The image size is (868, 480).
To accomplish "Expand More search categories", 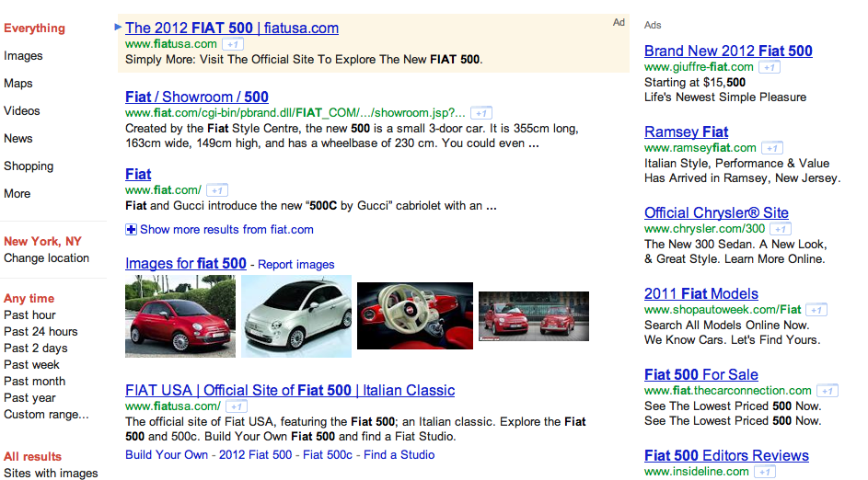I will click(x=17, y=193).
